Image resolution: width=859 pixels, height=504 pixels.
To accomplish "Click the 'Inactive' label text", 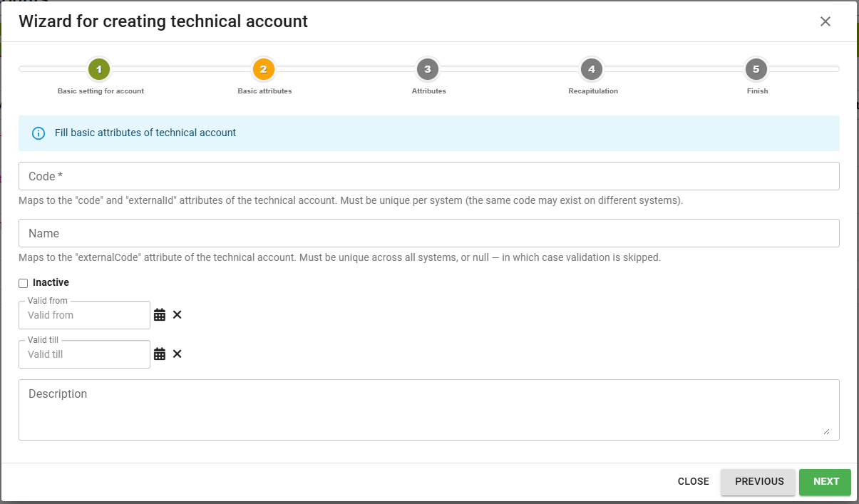I will click(51, 283).
